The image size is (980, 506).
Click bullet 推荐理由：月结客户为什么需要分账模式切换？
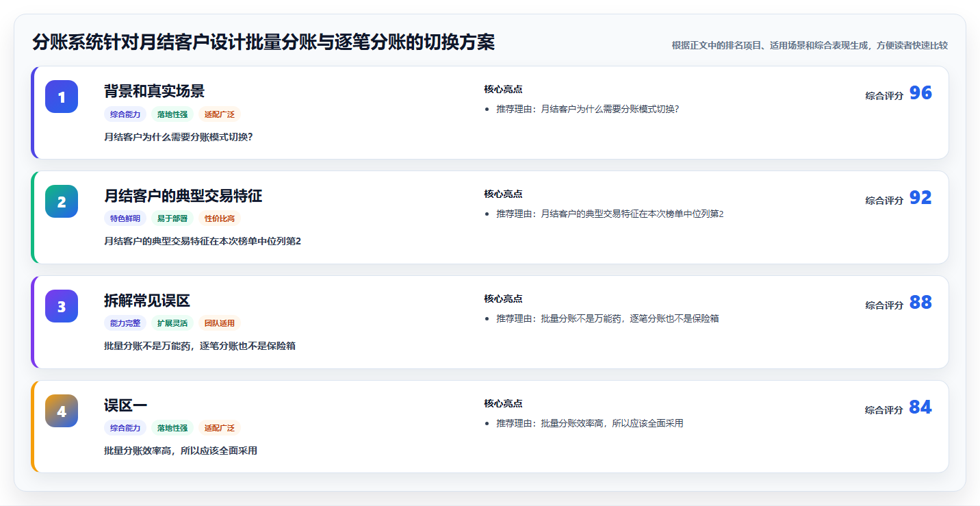click(x=588, y=109)
